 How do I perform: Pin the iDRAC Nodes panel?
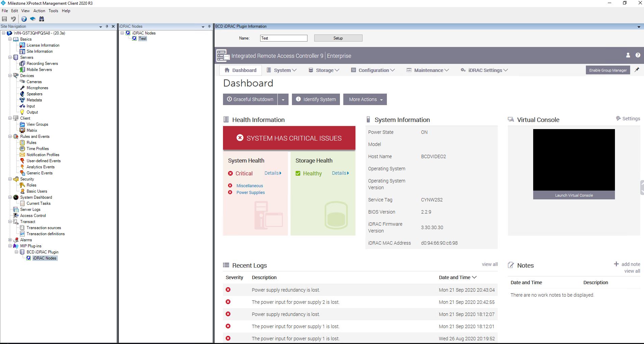click(209, 26)
